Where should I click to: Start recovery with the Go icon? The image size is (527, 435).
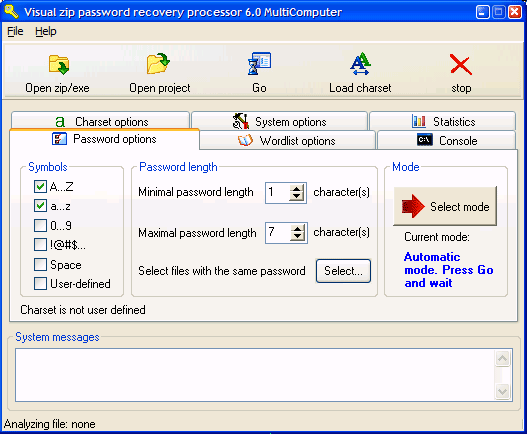tap(259, 63)
